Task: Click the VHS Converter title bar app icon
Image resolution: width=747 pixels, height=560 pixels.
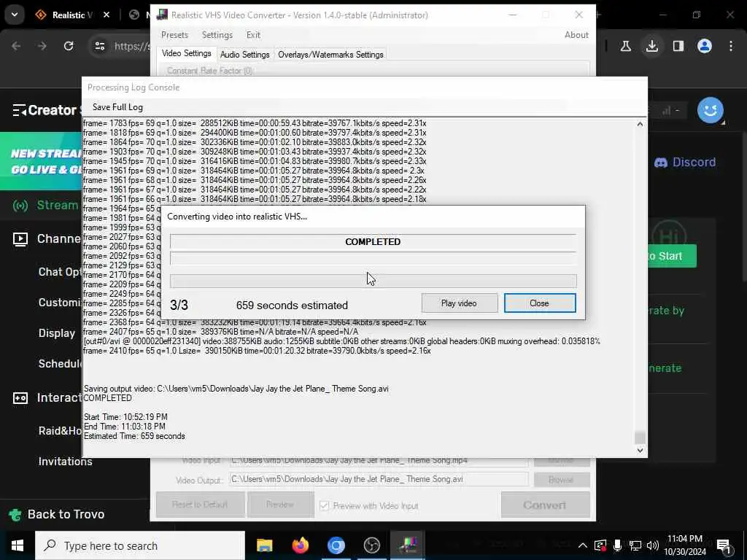Action: click(162, 15)
